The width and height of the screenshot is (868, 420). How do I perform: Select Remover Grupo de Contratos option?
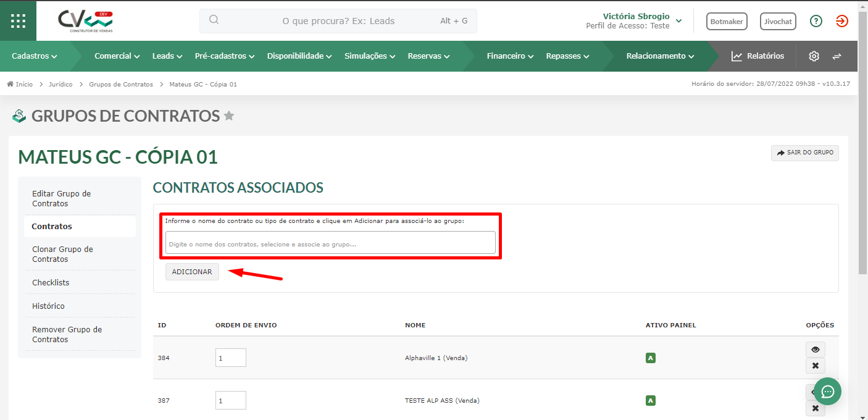click(x=80, y=334)
